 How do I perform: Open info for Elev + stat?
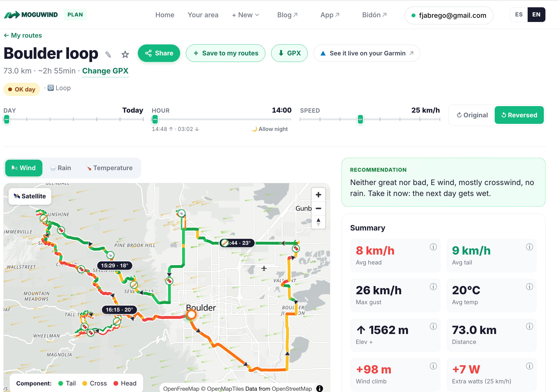point(433,326)
